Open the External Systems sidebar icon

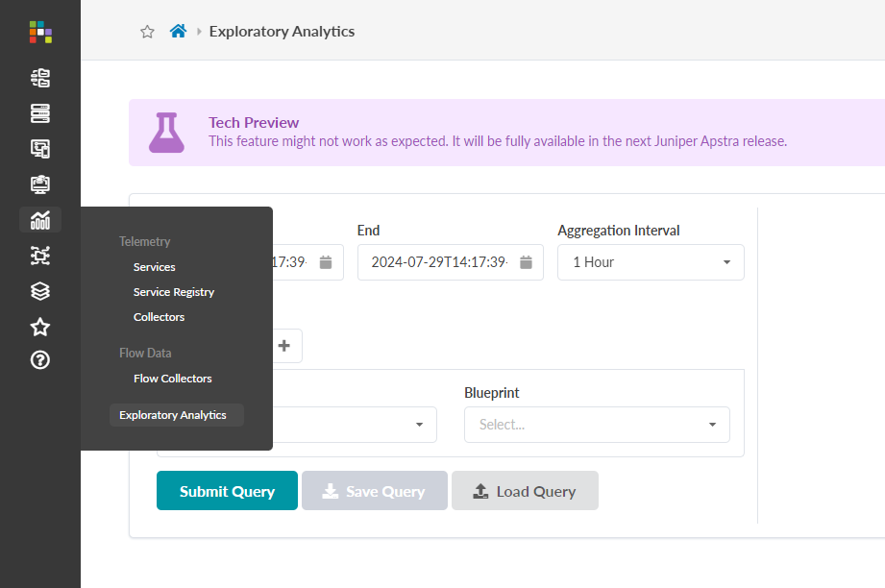[40, 255]
